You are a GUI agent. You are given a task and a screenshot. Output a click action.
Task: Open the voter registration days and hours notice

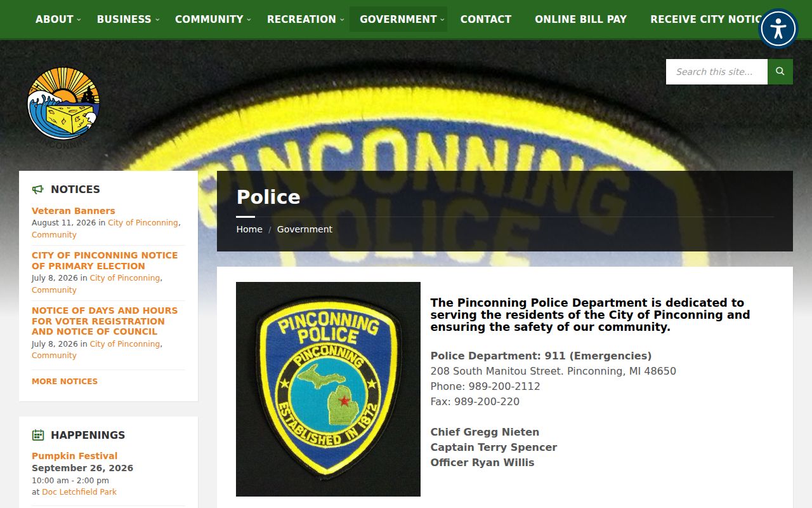(x=105, y=321)
